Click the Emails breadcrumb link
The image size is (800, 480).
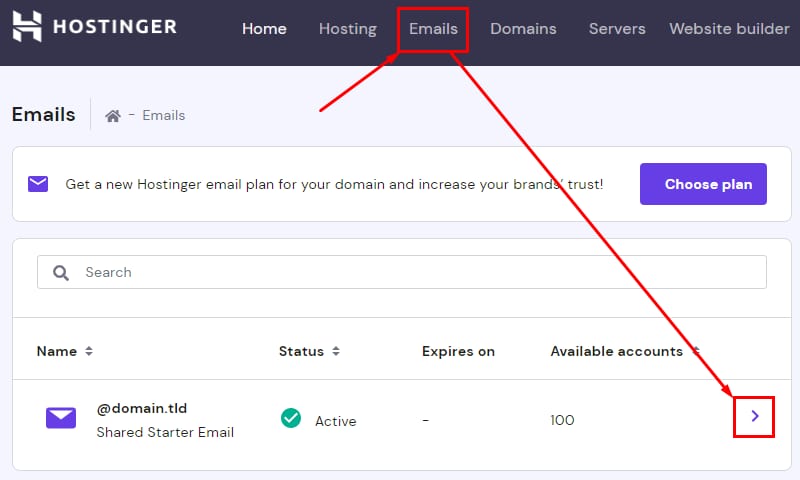[x=164, y=116]
